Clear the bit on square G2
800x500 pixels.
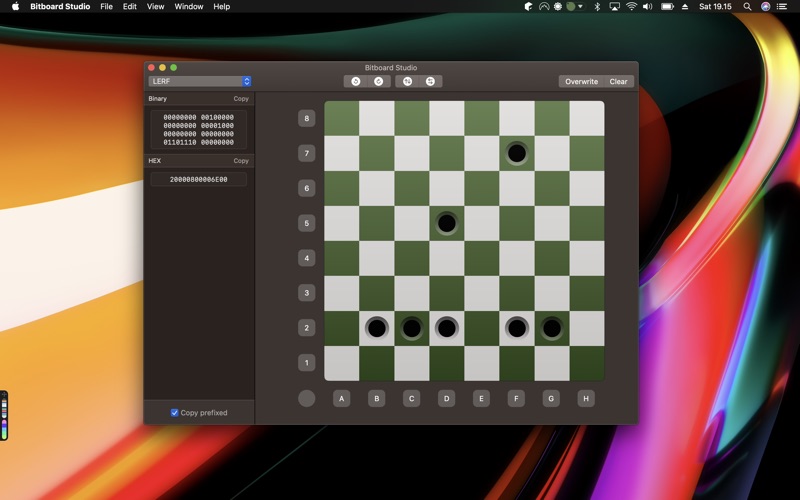pyautogui.click(x=552, y=328)
